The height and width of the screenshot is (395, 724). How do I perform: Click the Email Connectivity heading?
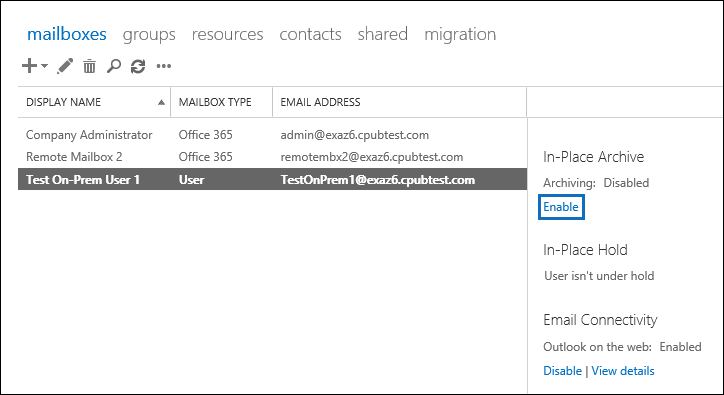(x=600, y=320)
